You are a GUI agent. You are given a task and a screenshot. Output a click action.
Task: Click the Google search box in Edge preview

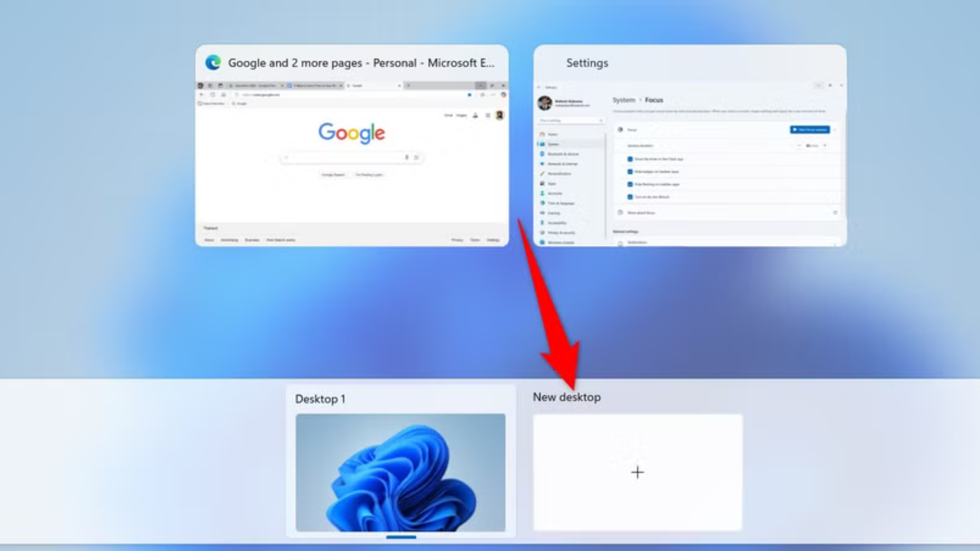tap(352, 157)
